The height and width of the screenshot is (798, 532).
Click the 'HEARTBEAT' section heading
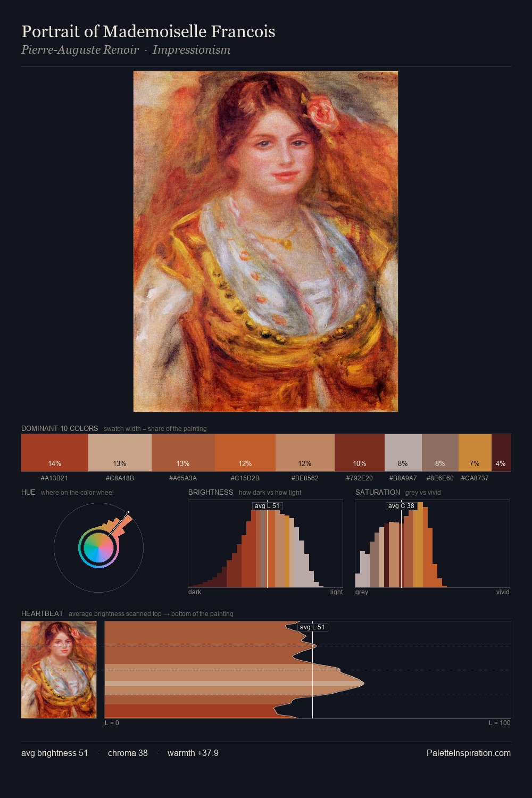coord(42,614)
